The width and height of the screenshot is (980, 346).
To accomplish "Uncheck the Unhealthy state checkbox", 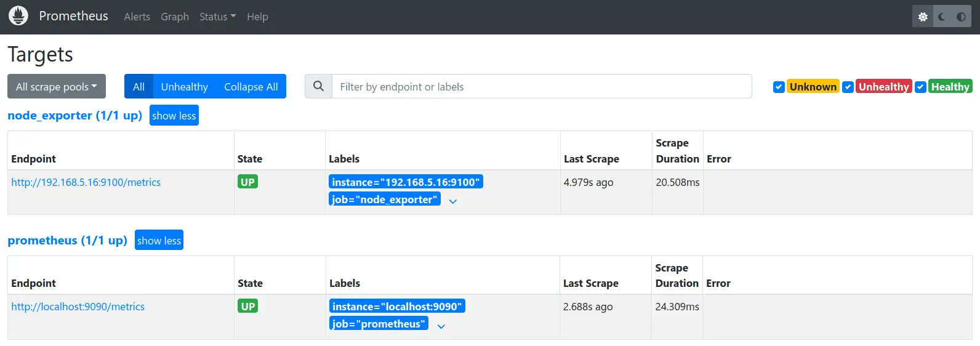I will (x=848, y=87).
